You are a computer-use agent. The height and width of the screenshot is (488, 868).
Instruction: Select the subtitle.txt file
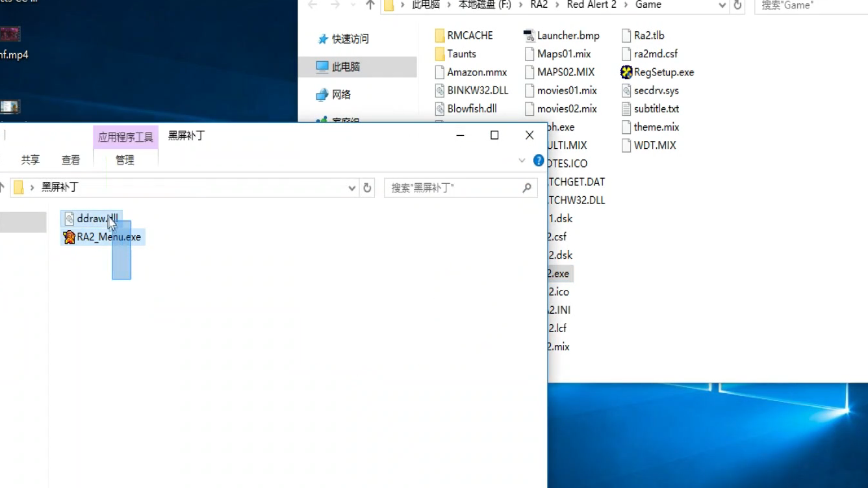tap(650, 109)
